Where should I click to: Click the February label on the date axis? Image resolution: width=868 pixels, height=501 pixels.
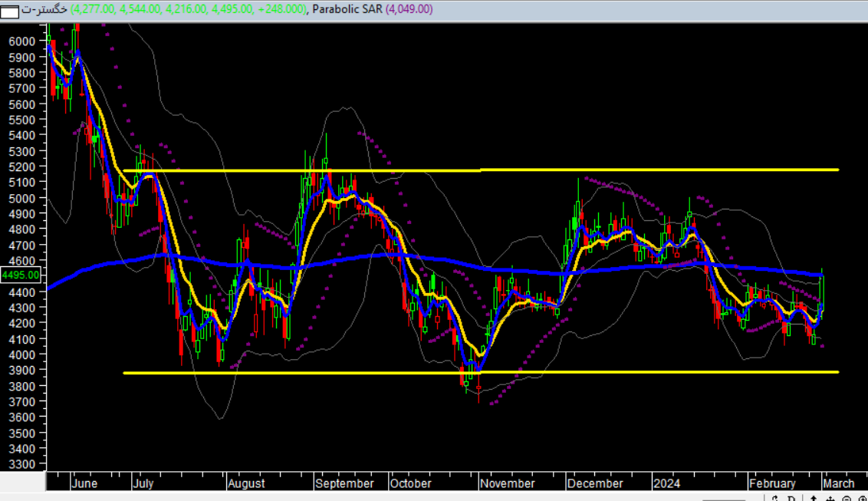772,483
